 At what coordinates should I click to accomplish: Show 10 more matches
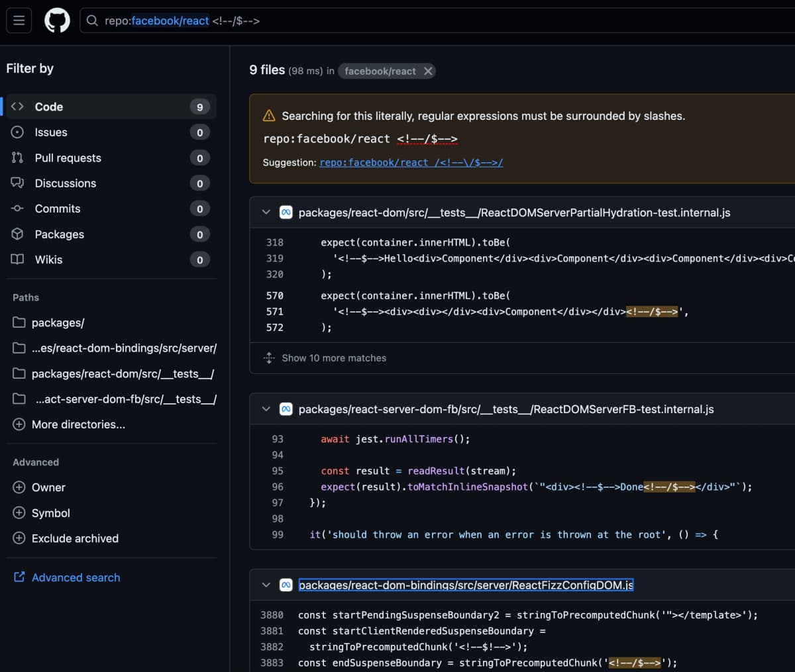coord(334,358)
